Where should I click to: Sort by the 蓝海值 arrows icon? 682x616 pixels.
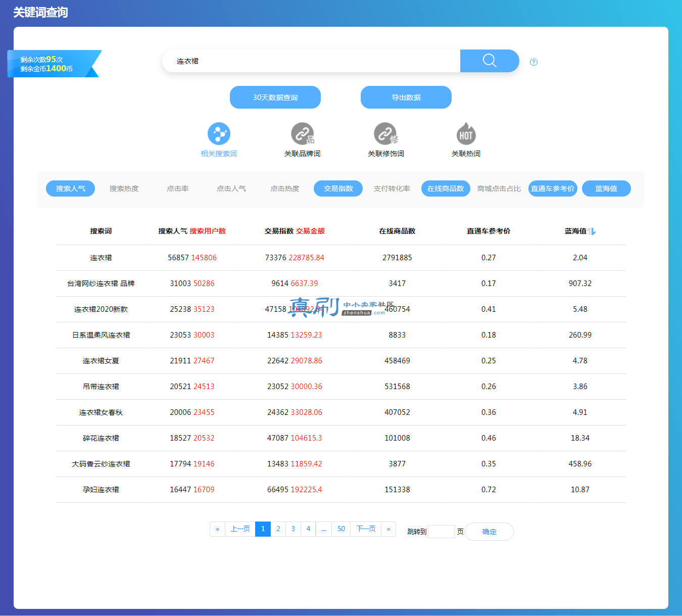(592, 231)
